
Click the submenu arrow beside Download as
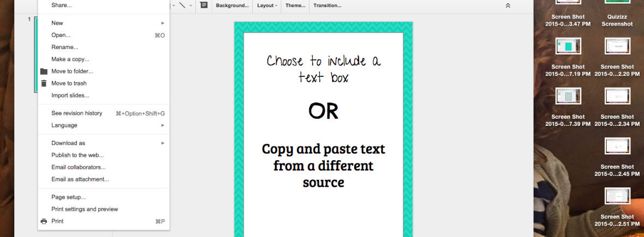click(x=163, y=143)
